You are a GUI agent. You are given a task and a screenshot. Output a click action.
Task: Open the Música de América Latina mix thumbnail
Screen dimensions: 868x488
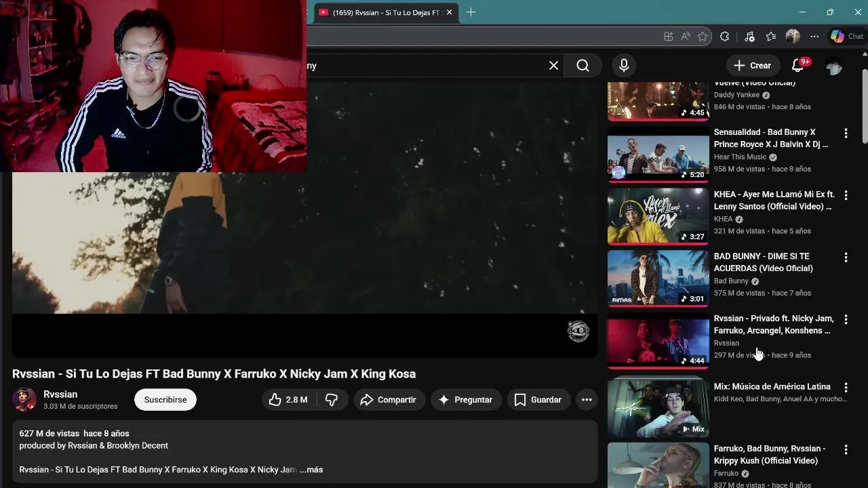(658, 408)
